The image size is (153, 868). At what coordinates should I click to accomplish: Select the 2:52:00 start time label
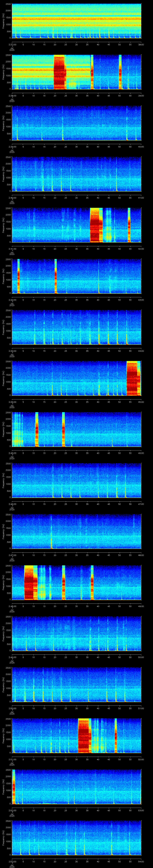click(x=12, y=810)
